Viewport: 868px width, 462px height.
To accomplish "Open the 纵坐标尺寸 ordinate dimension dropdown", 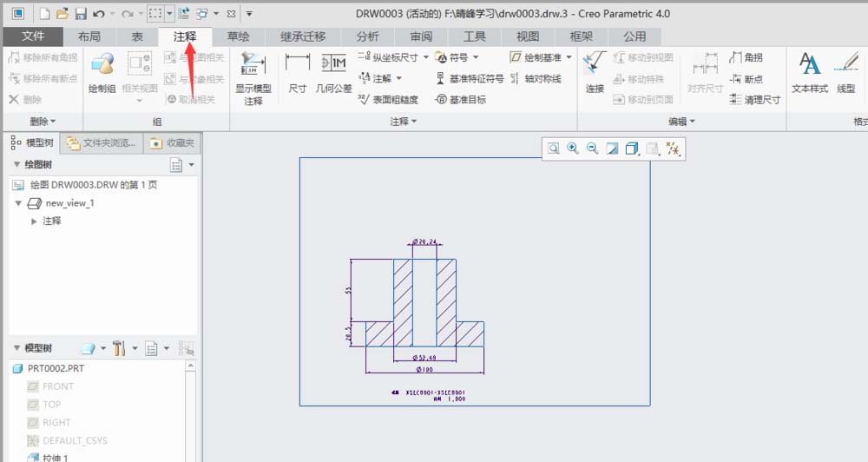I will pyautogui.click(x=395, y=57).
